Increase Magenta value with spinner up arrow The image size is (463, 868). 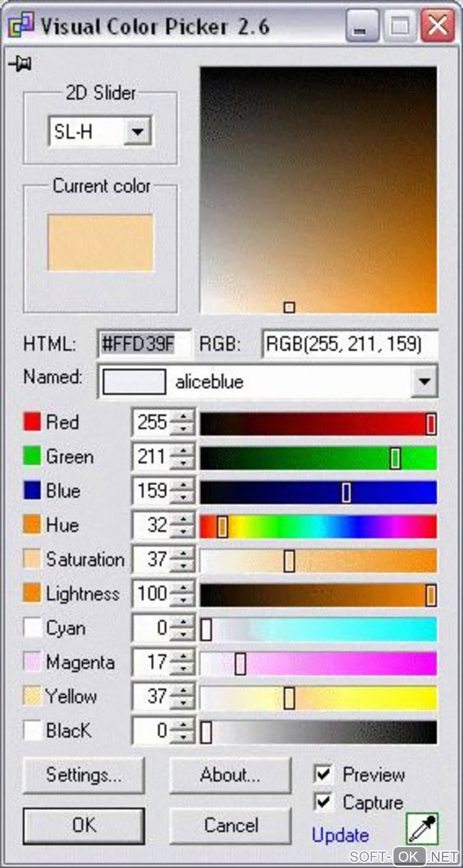[x=183, y=657]
